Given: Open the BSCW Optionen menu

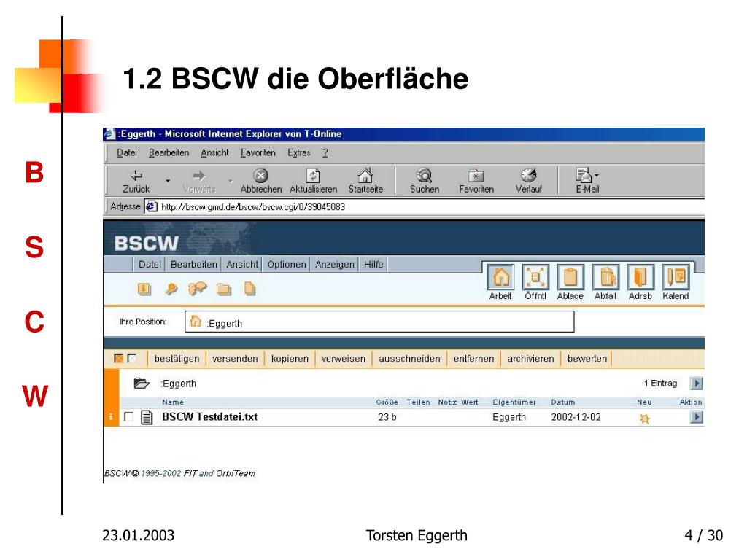Looking at the screenshot, I should (x=286, y=264).
